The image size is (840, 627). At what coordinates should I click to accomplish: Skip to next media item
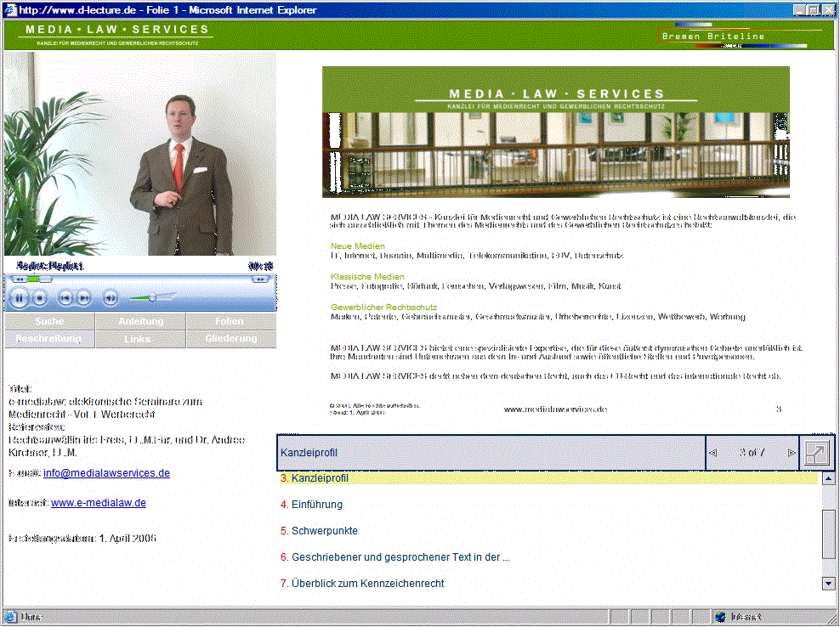point(83,297)
